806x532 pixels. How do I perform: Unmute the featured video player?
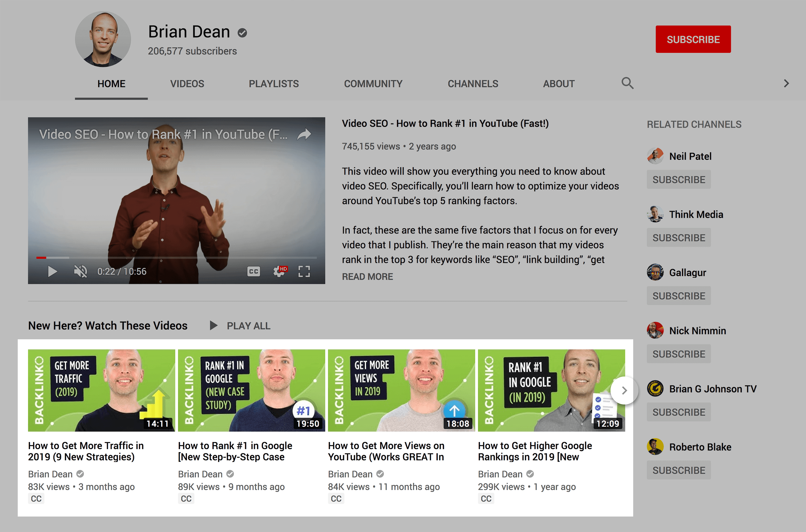pos(80,271)
